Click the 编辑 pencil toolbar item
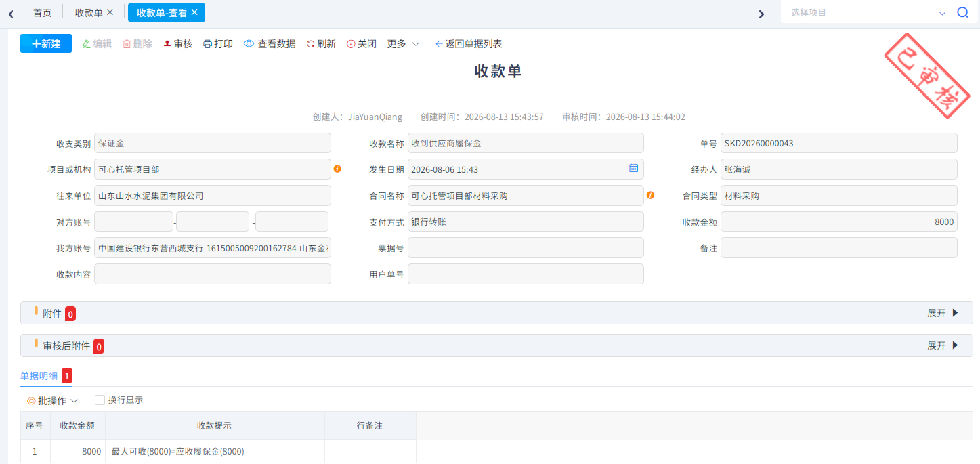Screen dimensions: 980x464 click(97, 43)
